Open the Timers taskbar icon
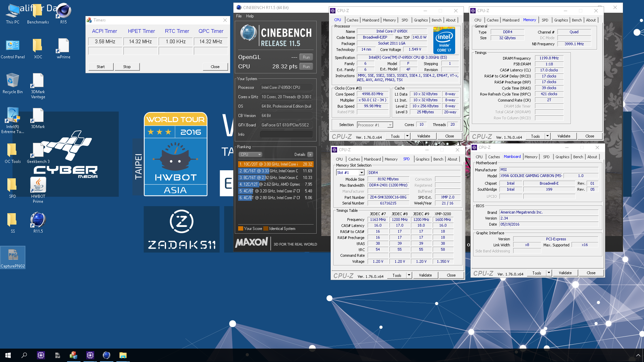644x362 pixels. (x=73, y=355)
